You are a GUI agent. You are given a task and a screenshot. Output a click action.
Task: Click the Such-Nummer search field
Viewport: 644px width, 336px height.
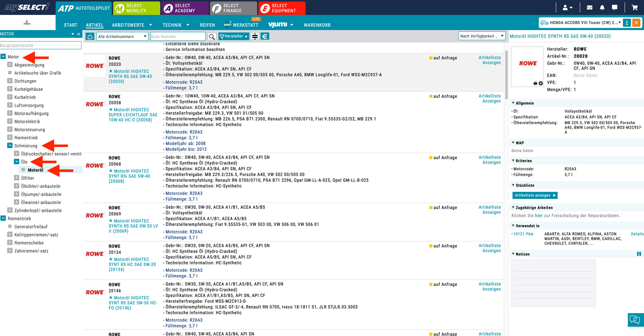[x=178, y=36]
